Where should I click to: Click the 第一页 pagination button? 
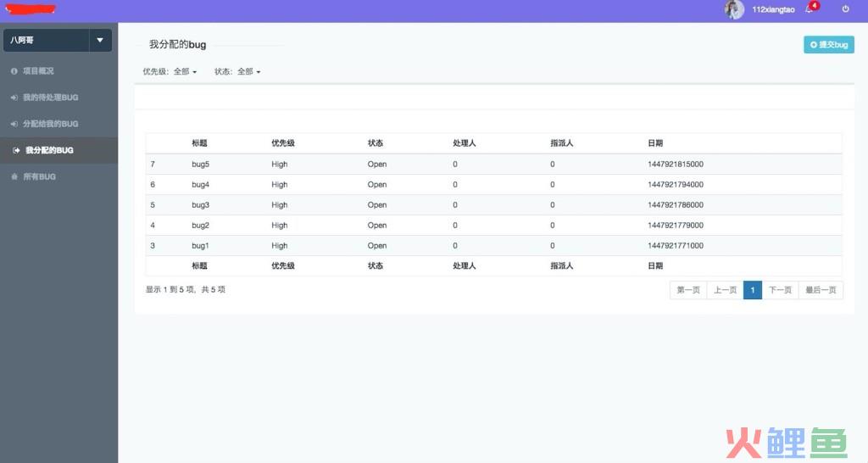click(x=688, y=290)
